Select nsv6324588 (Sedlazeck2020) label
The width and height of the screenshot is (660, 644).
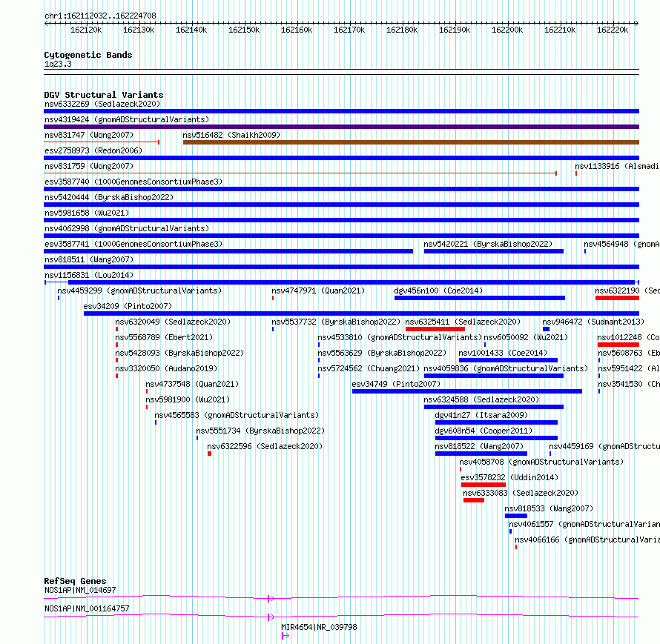[x=481, y=399]
